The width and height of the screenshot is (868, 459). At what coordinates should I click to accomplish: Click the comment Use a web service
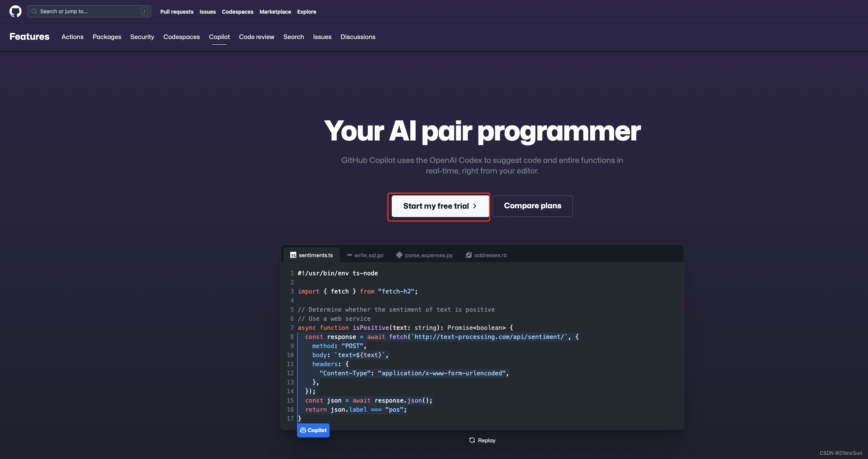(x=334, y=318)
